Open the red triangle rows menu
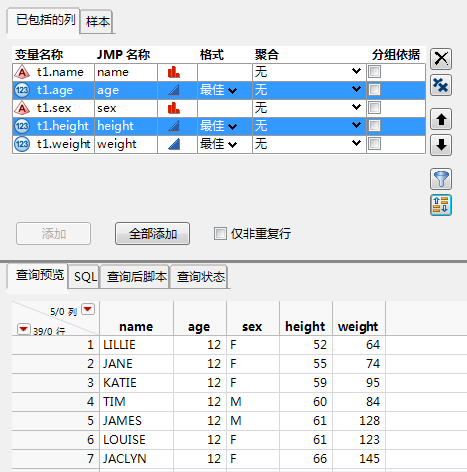467x472 pixels. click(24, 329)
